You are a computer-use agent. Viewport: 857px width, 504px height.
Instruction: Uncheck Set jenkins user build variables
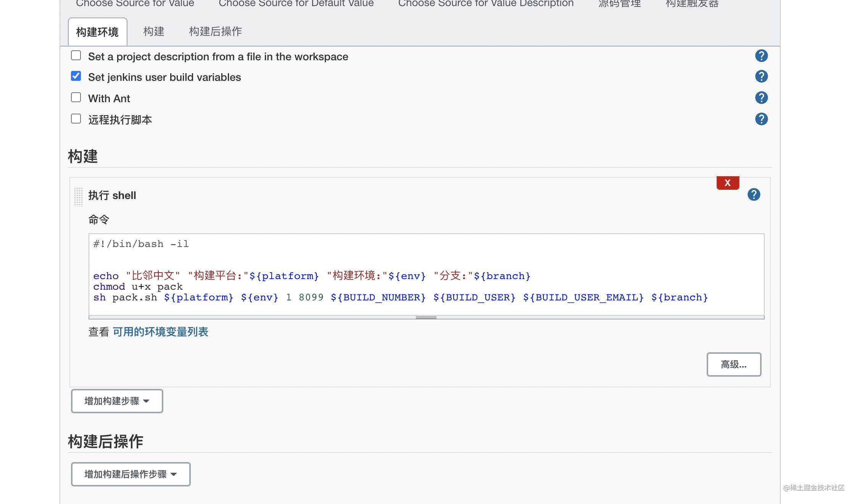(x=76, y=76)
